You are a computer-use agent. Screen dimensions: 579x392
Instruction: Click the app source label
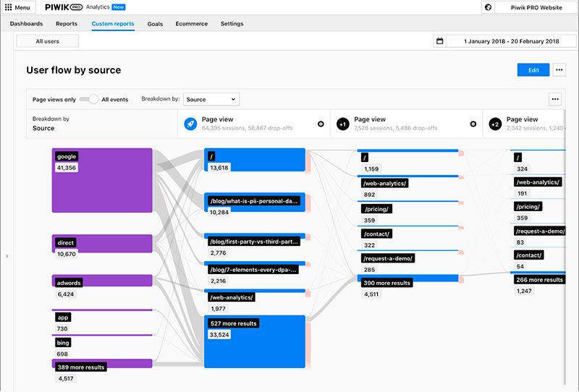[63, 318]
